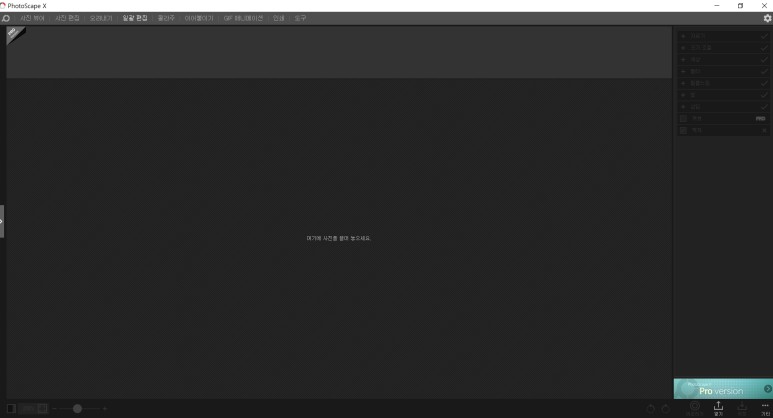The width and height of the screenshot is (773, 418).
Task: Select the 일괄 편집 tab
Action: pos(135,18)
